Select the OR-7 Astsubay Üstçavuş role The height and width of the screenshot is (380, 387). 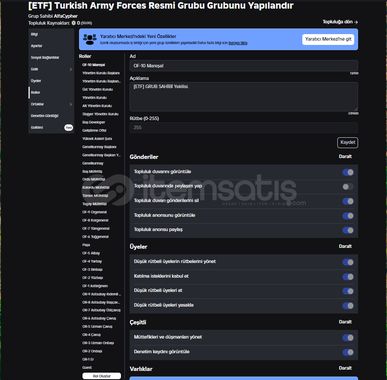click(101, 310)
